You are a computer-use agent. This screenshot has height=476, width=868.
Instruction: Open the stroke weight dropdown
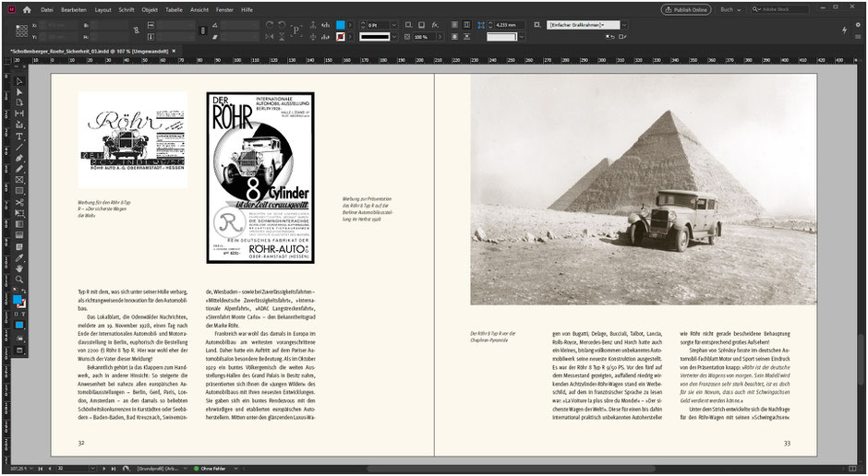pyautogui.click(x=394, y=25)
